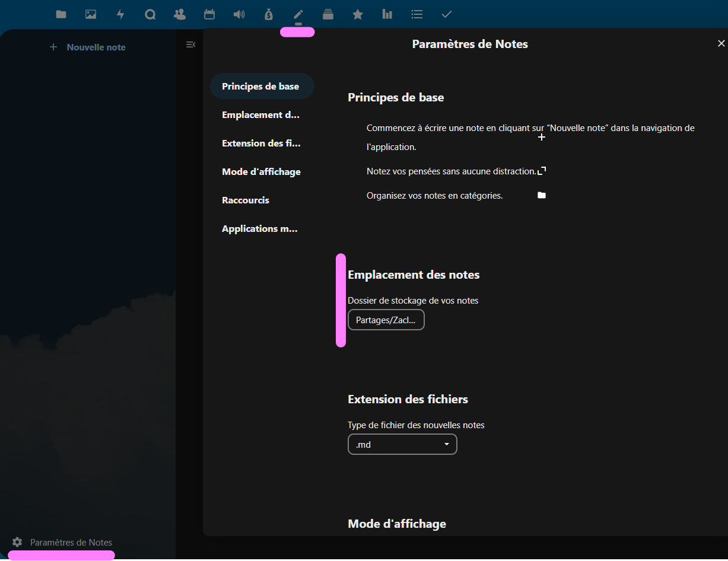Open the Talk chat icon
Screen dimensions: 728x561
coord(150,14)
